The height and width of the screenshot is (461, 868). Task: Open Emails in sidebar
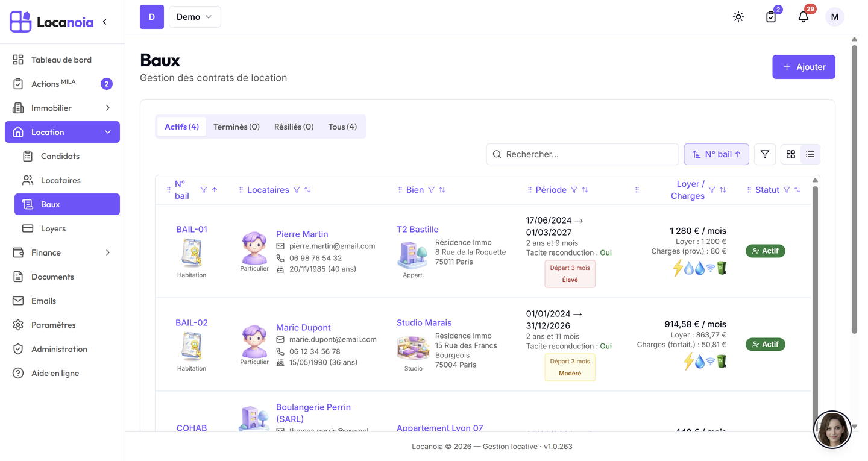(x=62, y=301)
